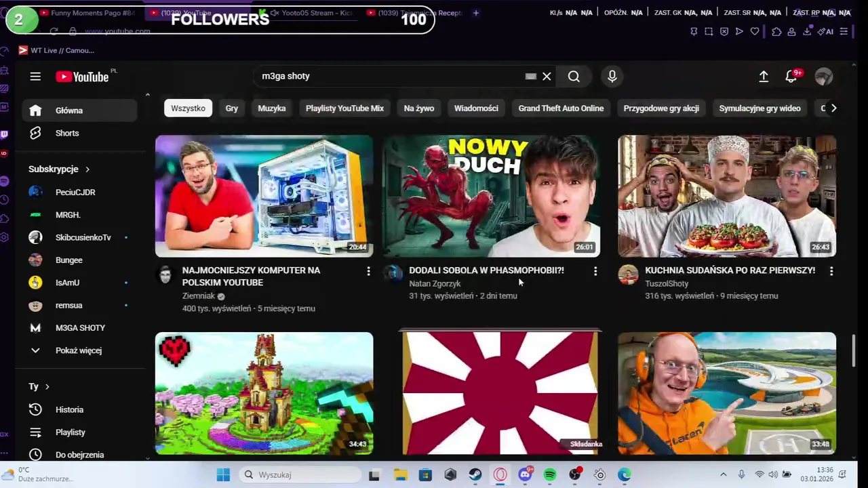Select the Przygodowe gry akcji chip

661,108
